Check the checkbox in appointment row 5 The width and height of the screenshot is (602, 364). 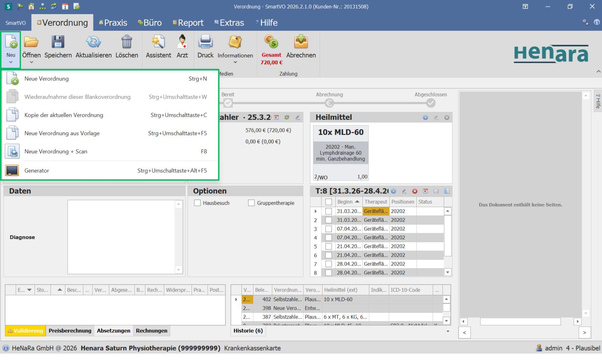tap(328, 246)
